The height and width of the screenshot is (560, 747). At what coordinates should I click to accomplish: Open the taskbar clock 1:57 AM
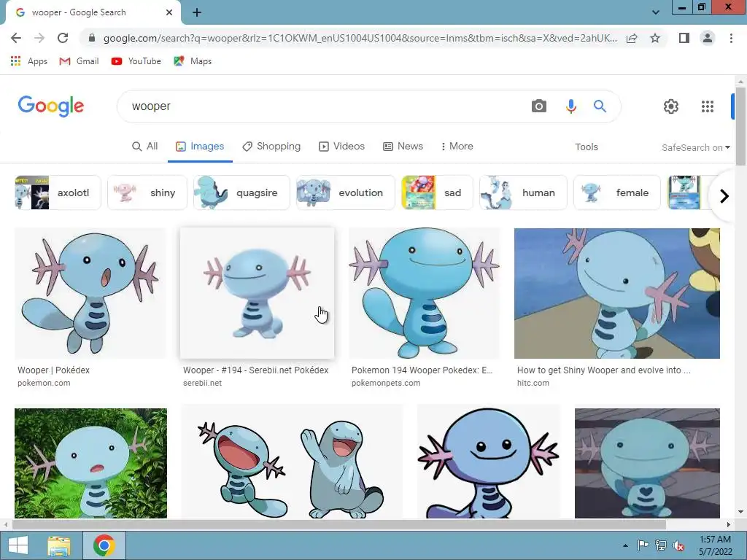[x=715, y=545]
